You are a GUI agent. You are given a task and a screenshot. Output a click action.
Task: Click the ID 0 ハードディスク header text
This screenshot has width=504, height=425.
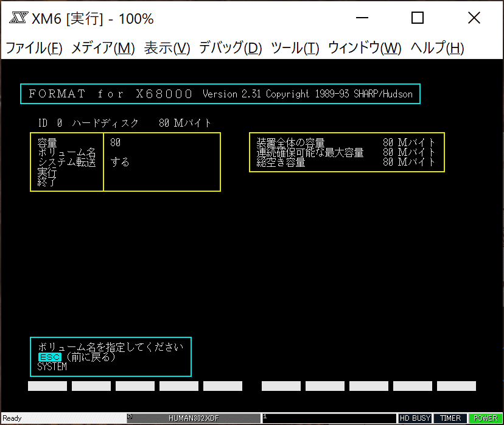coord(88,123)
